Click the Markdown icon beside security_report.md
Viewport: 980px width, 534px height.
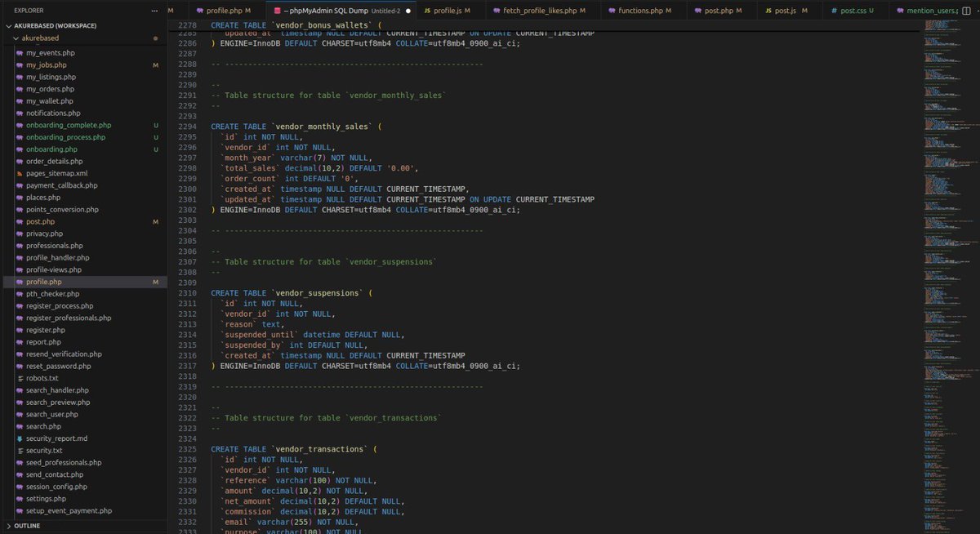coord(20,438)
